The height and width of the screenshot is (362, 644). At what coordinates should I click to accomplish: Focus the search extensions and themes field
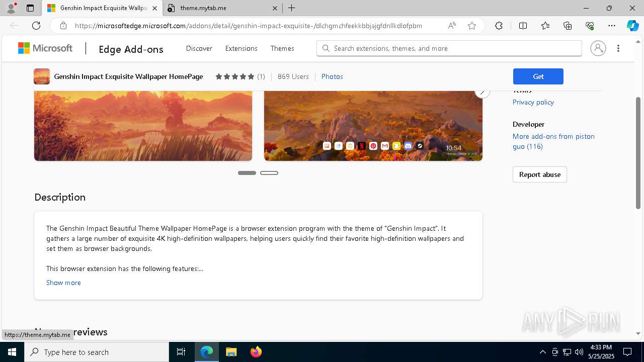coord(449,48)
